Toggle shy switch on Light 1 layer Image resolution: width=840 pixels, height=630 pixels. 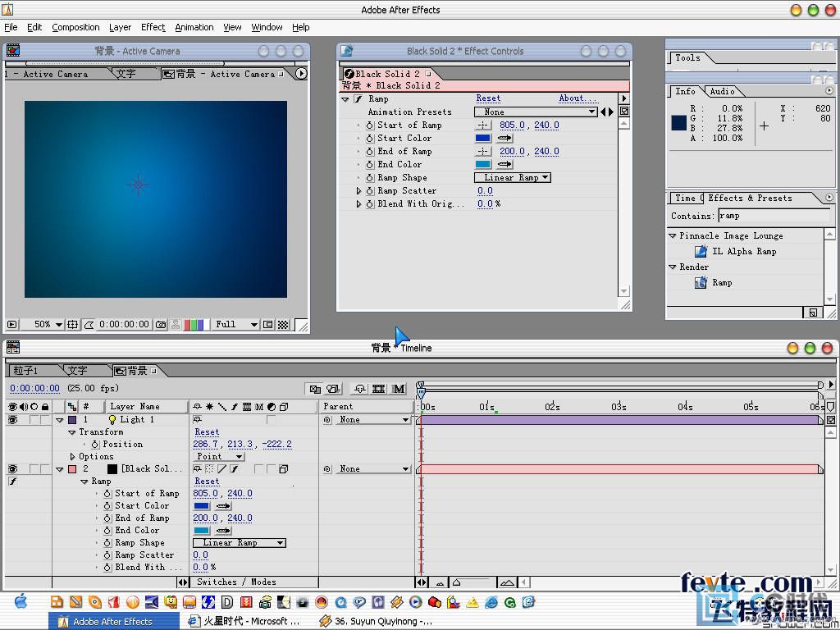click(x=198, y=420)
